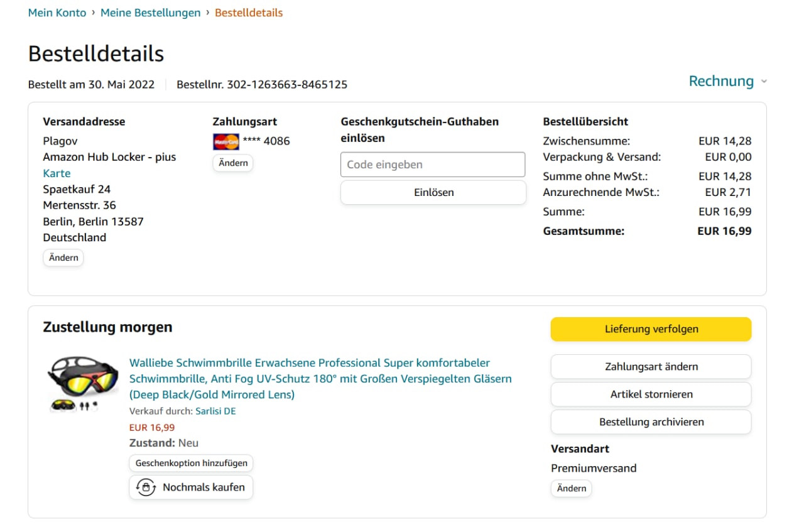804x532 pixels.
Task: Click the red EUR 16,99 item price
Action: (x=152, y=428)
